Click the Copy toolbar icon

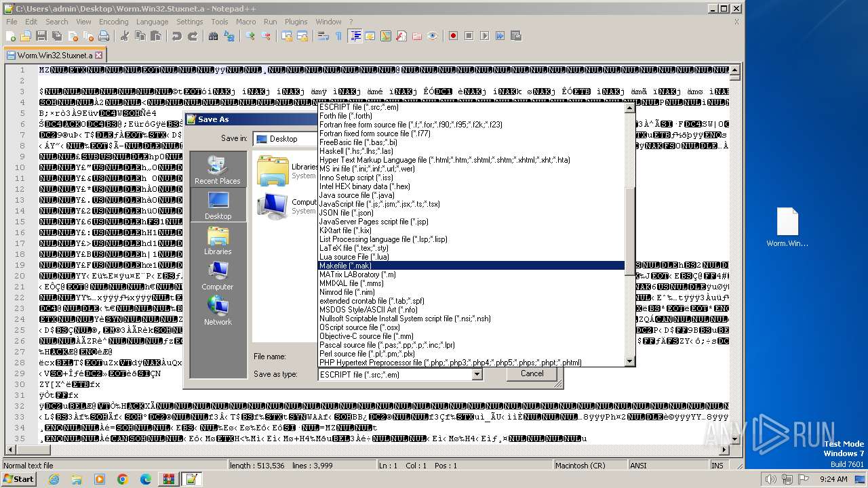(x=140, y=36)
